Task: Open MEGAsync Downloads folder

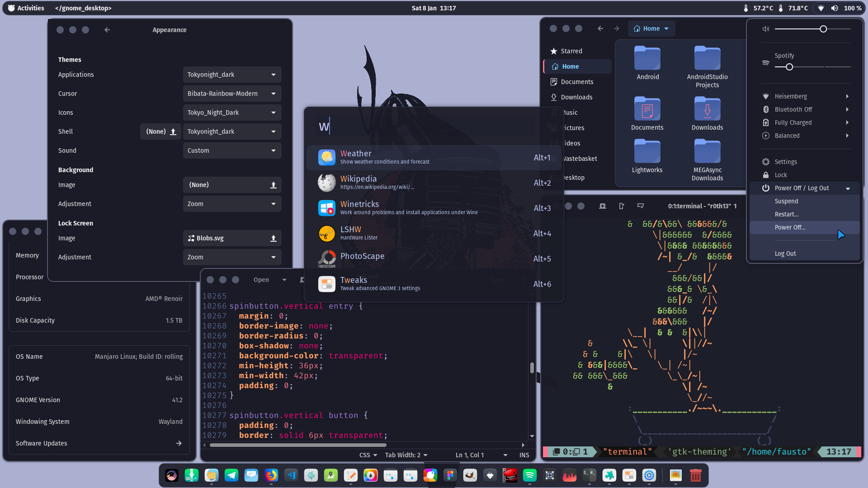Action: coord(707,160)
